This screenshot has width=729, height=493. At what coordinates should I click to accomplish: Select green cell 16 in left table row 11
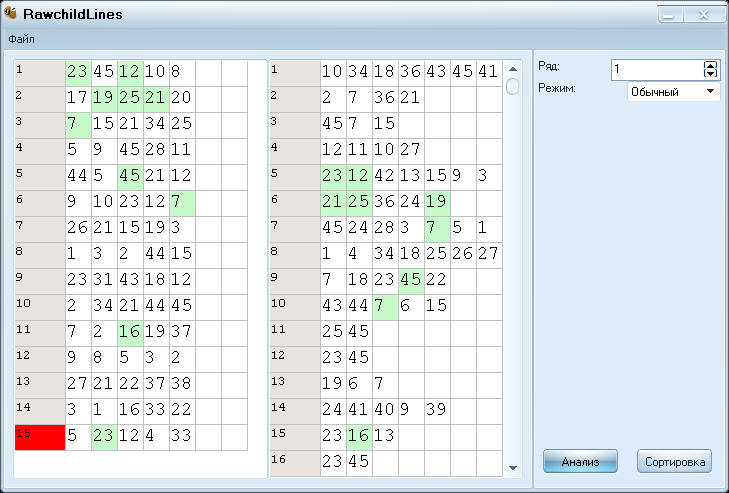(130, 333)
